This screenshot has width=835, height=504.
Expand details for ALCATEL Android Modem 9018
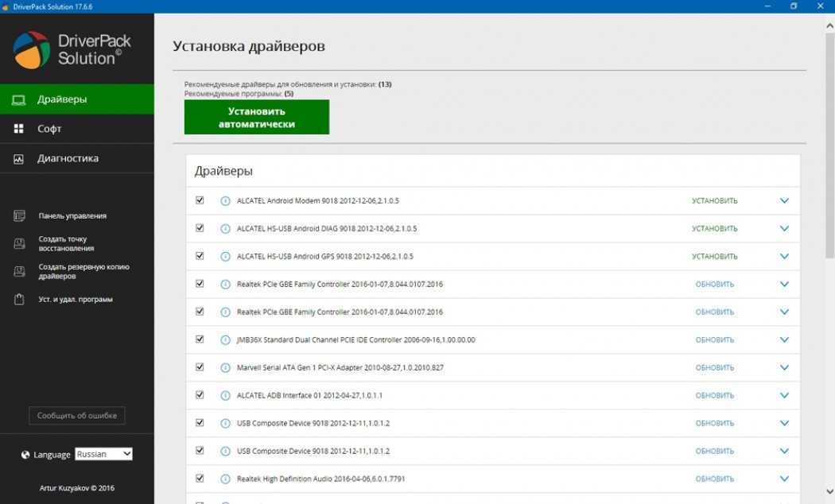tap(784, 200)
